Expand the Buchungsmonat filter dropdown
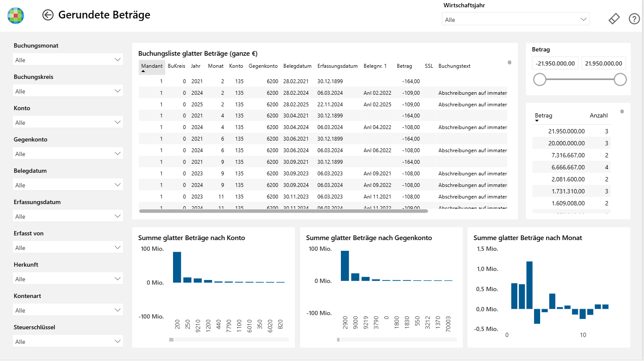 click(68, 60)
